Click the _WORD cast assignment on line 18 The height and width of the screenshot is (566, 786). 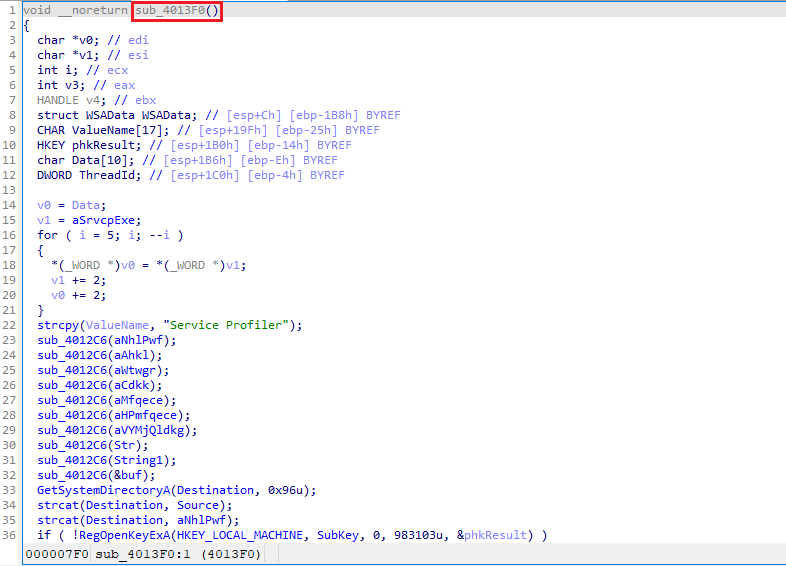[149, 265]
